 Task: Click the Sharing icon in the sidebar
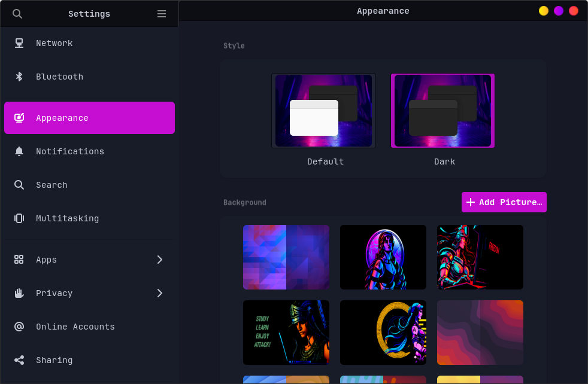pyautogui.click(x=19, y=360)
